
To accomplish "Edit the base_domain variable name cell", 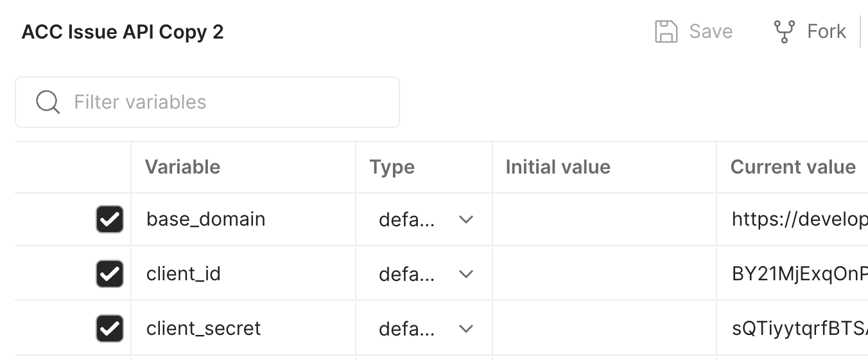I will pos(243,219).
